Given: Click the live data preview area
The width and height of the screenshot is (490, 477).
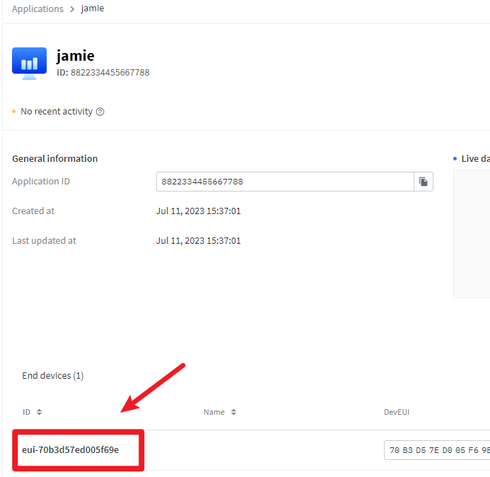Looking at the screenshot, I should (x=472, y=234).
